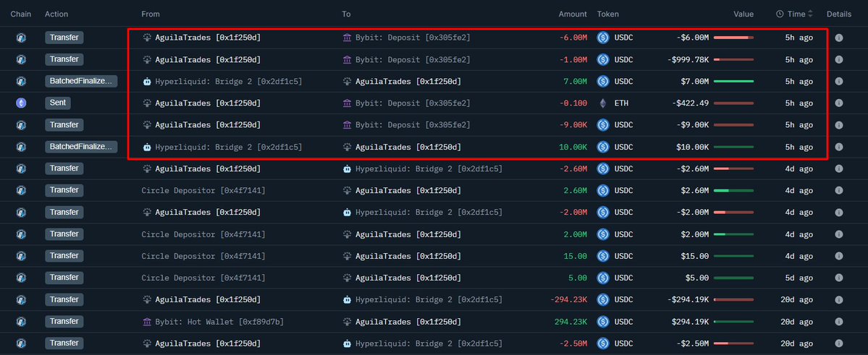This screenshot has width=868, height=355.
Task: Click the Token column header
Action: pyautogui.click(x=608, y=14)
